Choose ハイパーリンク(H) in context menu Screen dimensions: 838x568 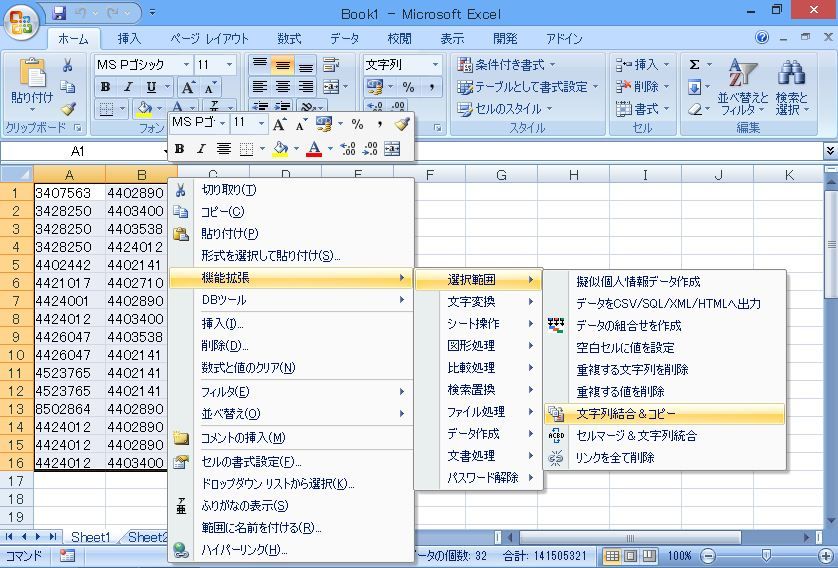(x=291, y=549)
